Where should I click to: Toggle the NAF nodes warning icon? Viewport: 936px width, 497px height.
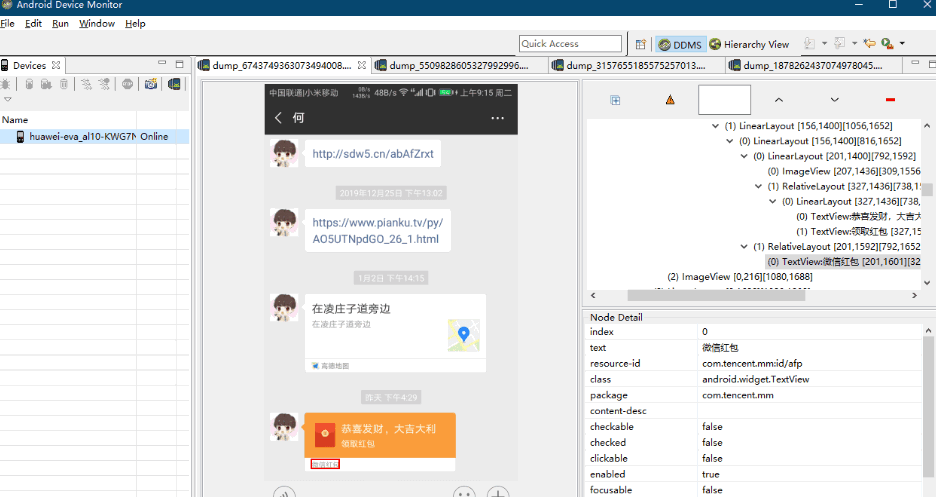(x=670, y=100)
